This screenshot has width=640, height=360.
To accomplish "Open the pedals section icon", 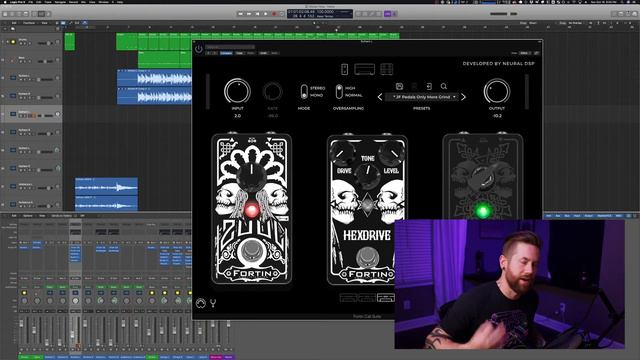I will 344,69.
